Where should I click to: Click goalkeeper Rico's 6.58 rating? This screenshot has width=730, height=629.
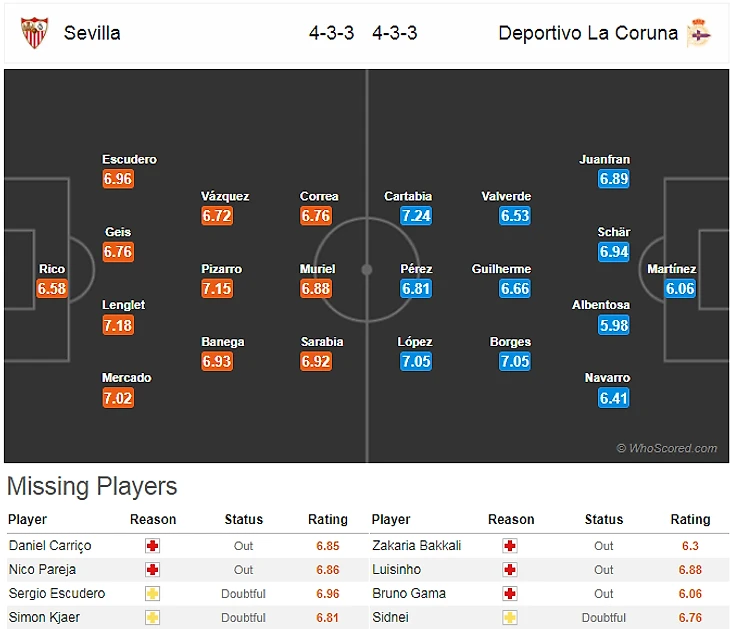click(52, 289)
